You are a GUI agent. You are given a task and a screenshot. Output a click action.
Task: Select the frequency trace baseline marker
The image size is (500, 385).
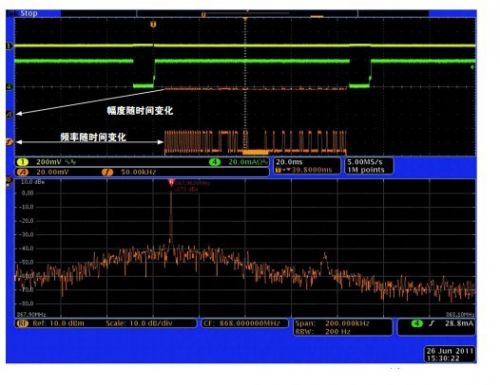9,142
